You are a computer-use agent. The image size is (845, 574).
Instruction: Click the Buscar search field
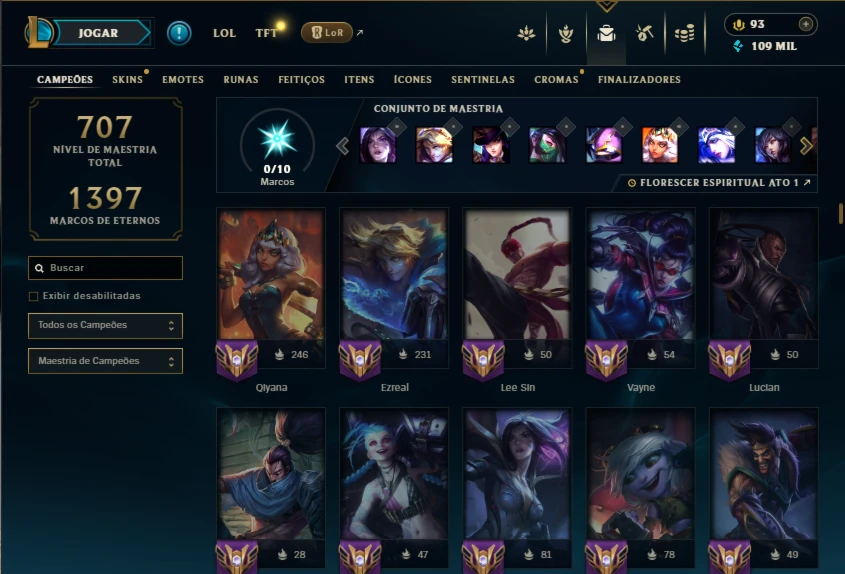tap(105, 268)
